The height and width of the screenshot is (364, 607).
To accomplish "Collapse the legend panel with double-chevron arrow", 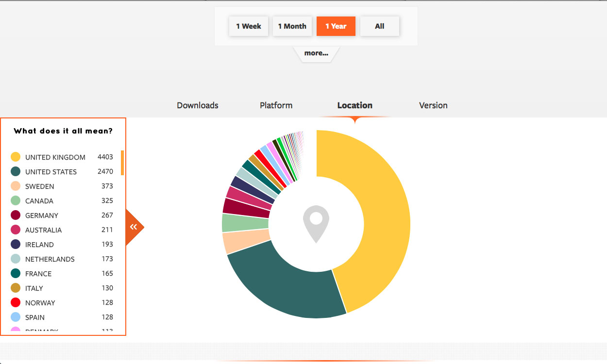I will 134,227.
